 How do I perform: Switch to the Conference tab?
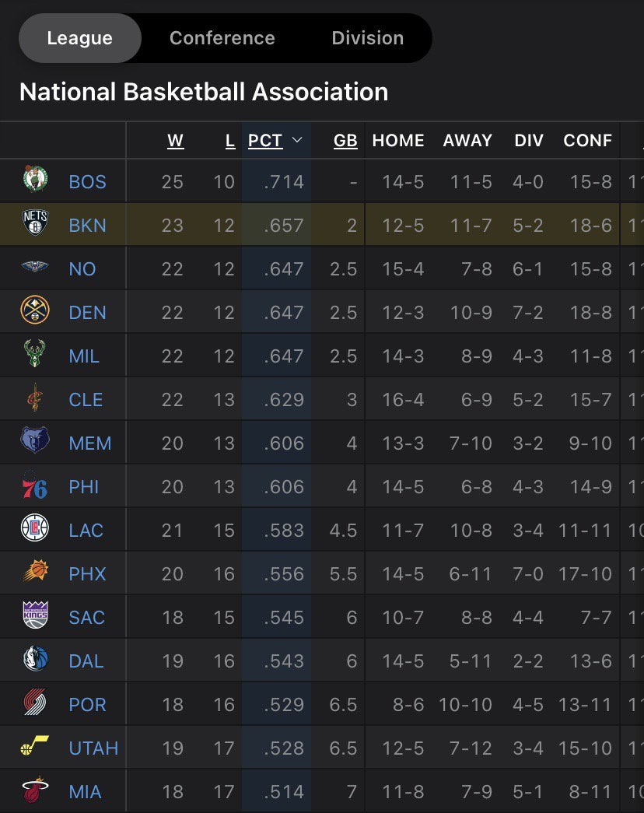(222, 38)
